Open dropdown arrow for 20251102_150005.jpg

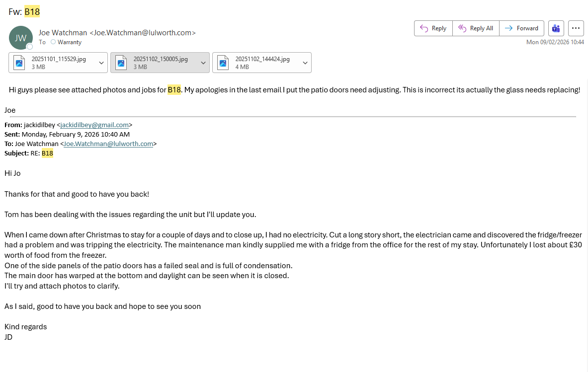pyautogui.click(x=203, y=63)
